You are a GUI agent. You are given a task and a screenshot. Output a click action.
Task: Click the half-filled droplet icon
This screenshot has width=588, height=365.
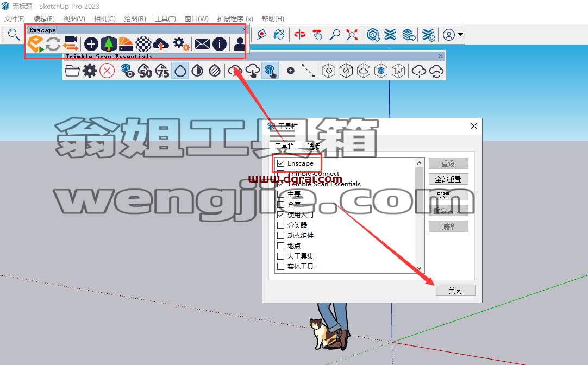[x=197, y=71]
